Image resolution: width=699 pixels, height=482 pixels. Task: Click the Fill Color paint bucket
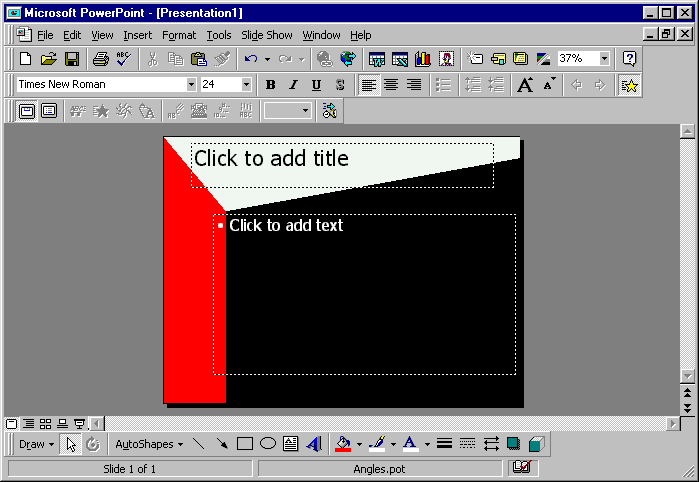tap(343, 444)
